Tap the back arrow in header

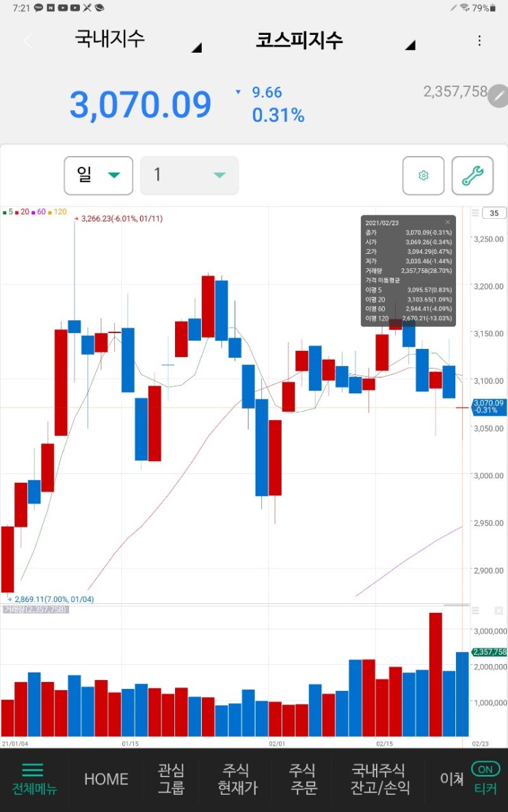click(29, 41)
